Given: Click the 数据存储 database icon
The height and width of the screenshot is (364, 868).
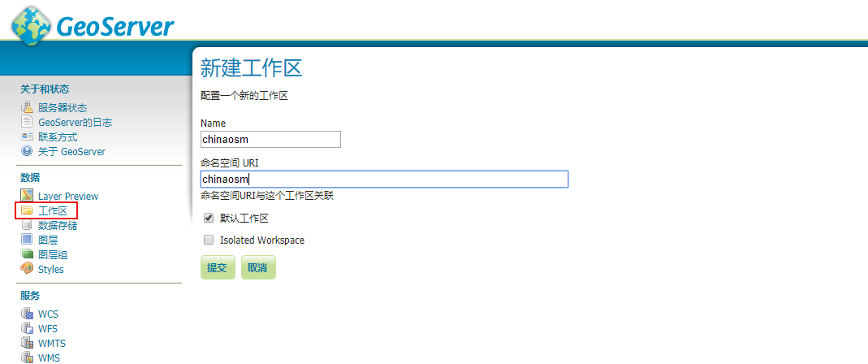Looking at the screenshot, I should (x=27, y=225).
